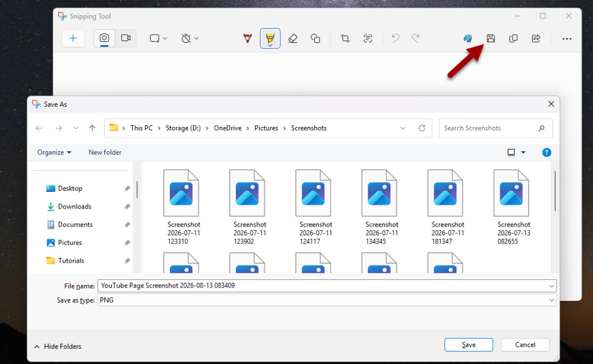
Task: Open recent locations dropdown arrow
Action: (75, 128)
